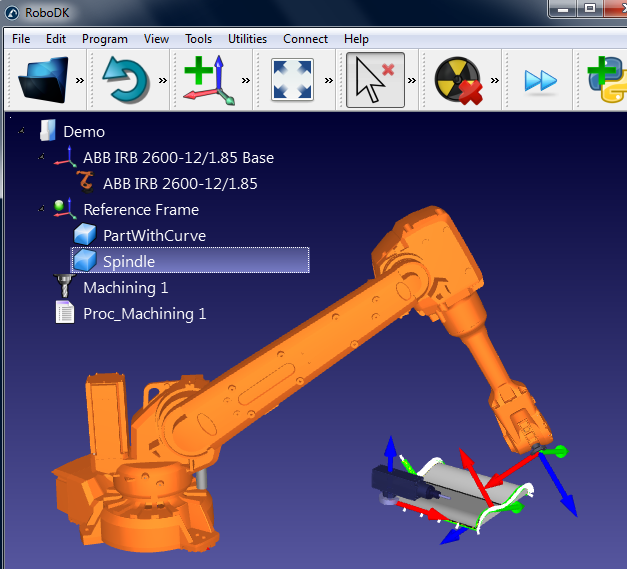Open the Edit menu
This screenshot has height=569, width=627.
(x=56, y=39)
